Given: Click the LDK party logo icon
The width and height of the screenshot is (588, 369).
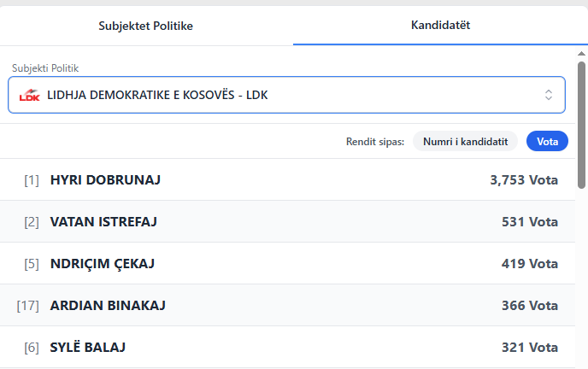Looking at the screenshot, I should [x=30, y=95].
